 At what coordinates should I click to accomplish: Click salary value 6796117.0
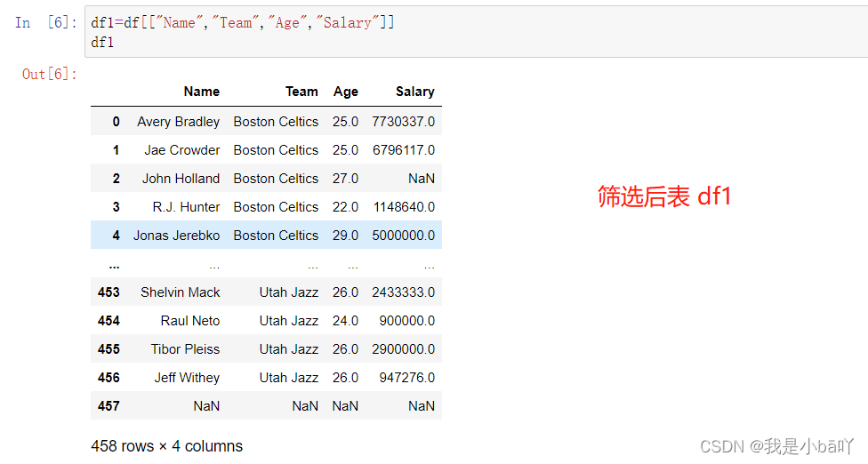pos(404,150)
